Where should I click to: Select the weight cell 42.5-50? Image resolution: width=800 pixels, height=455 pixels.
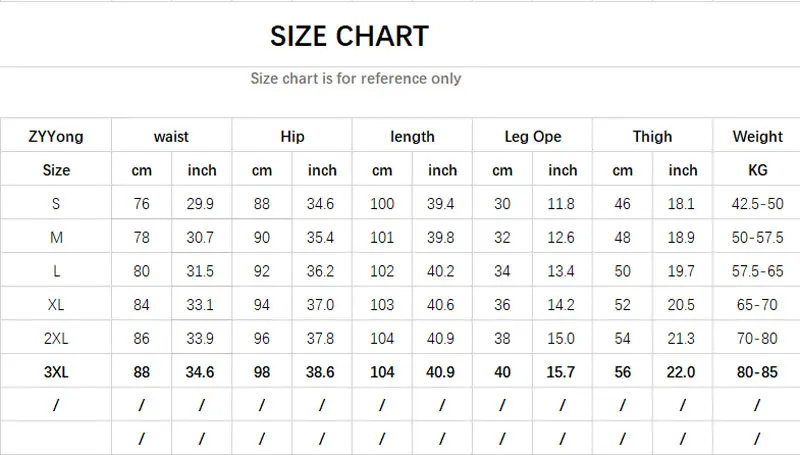757,204
